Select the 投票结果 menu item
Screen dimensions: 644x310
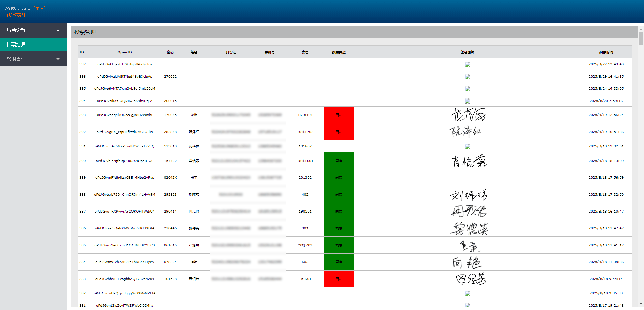click(16, 45)
